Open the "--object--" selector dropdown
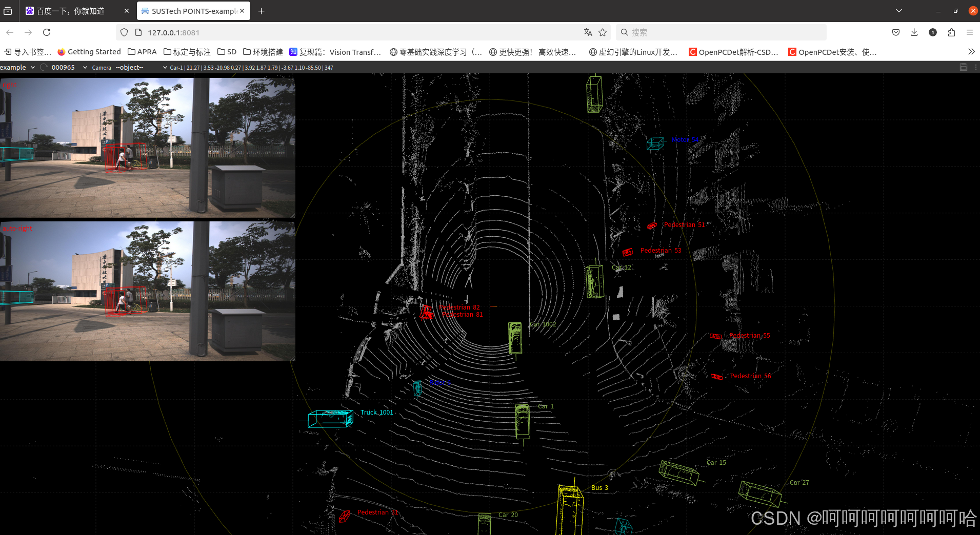The height and width of the screenshot is (535, 980). pyautogui.click(x=141, y=67)
